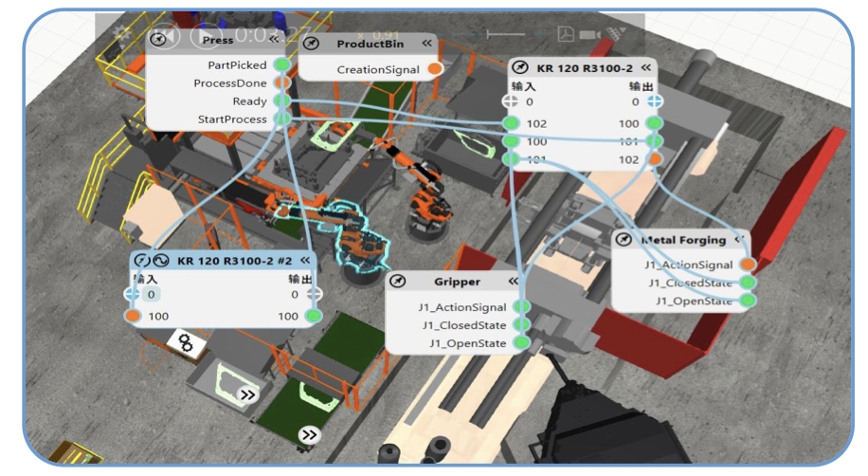
Task: Click orange input port 100 on KR 120 R3100-2 #2
Action: point(133,316)
